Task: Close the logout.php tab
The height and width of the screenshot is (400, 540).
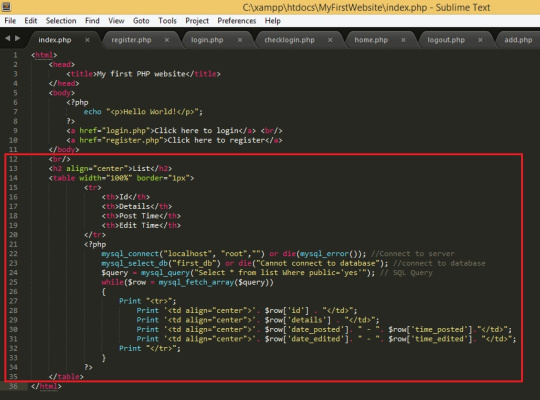Action: point(480,40)
